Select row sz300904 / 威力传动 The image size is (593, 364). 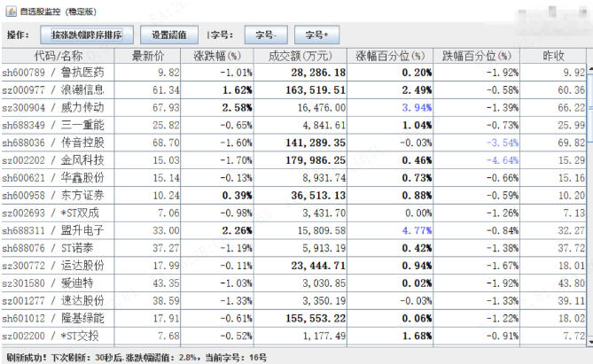[x=294, y=108]
